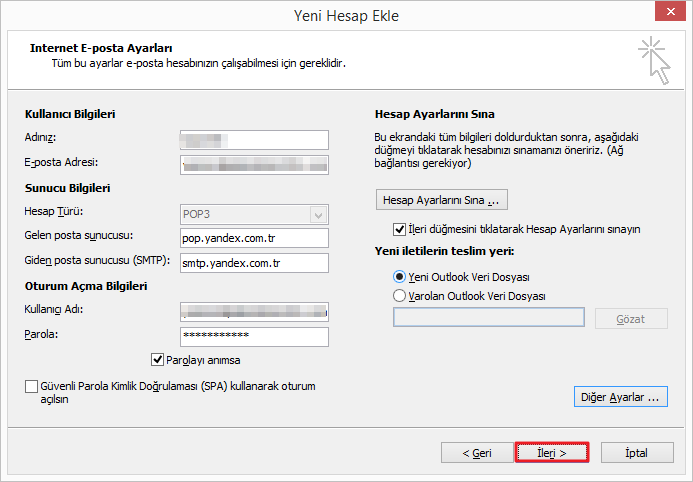Image resolution: width=693 pixels, height=482 pixels.
Task: Click the cursor wizard icon in header
Action: pyautogui.click(x=653, y=59)
